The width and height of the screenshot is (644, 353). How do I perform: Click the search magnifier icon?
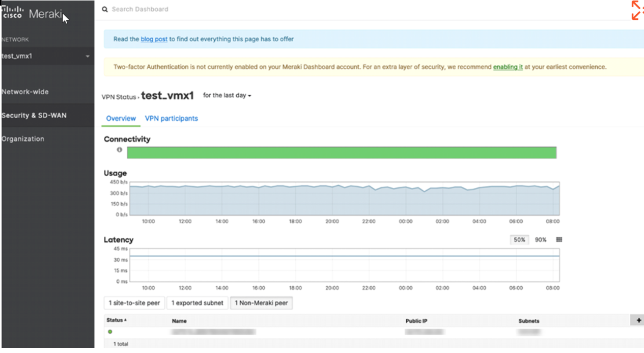[105, 9]
